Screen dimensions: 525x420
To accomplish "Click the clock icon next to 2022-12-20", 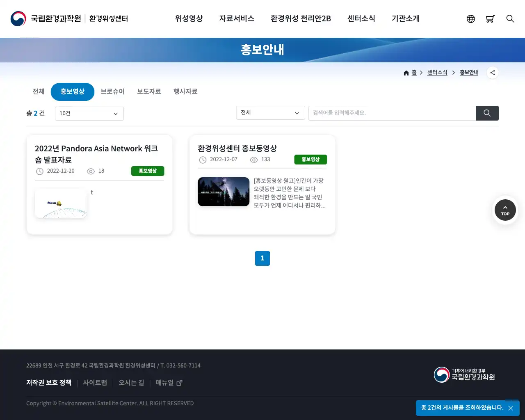I will pos(40,171).
